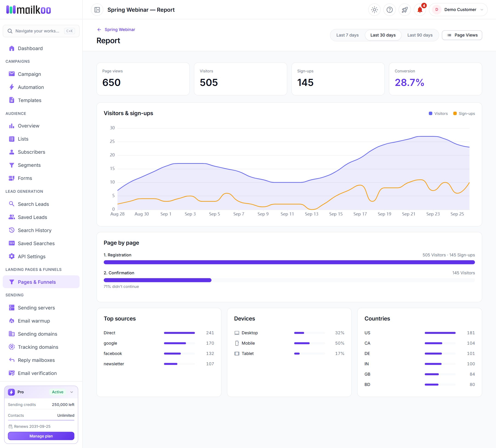The width and height of the screenshot is (496, 448).
Task: Click the Campaign envelope icon
Action: pyautogui.click(x=11, y=74)
